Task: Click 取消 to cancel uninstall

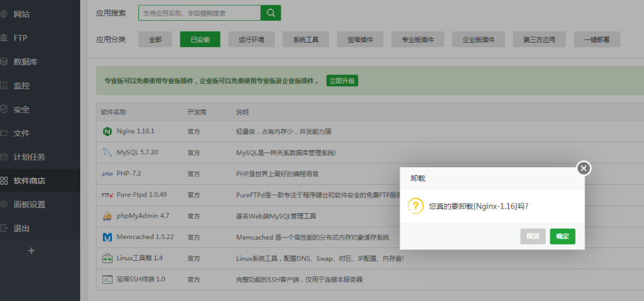Action: pyautogui.click(x=533, y=236)
